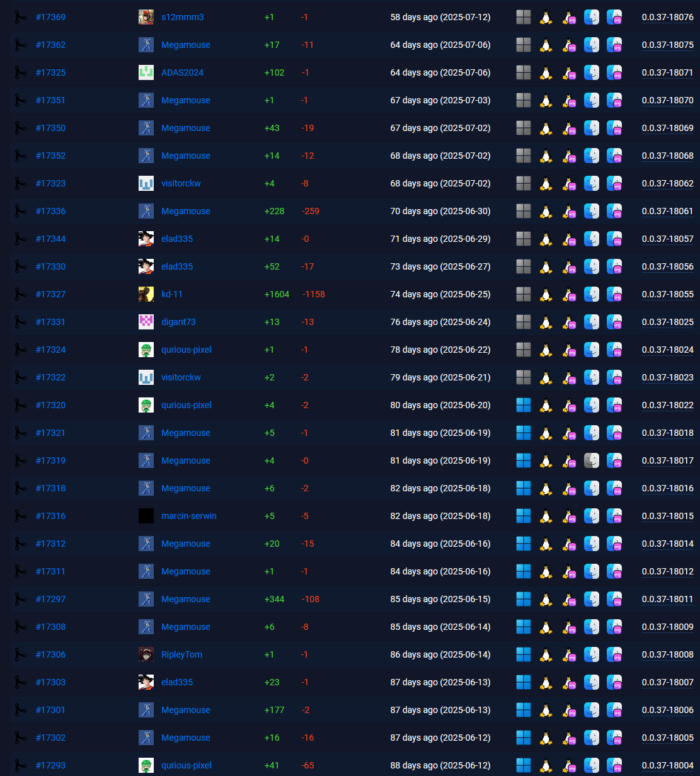Click the Linux penguin icon in row #17369

click(x=546, y=17)
